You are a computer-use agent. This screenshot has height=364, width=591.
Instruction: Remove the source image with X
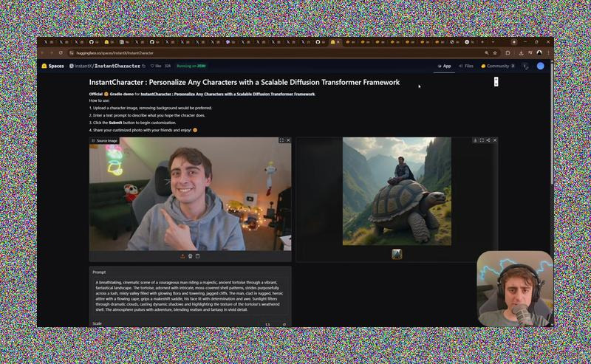pyautogui.click(x=288, y=140)
